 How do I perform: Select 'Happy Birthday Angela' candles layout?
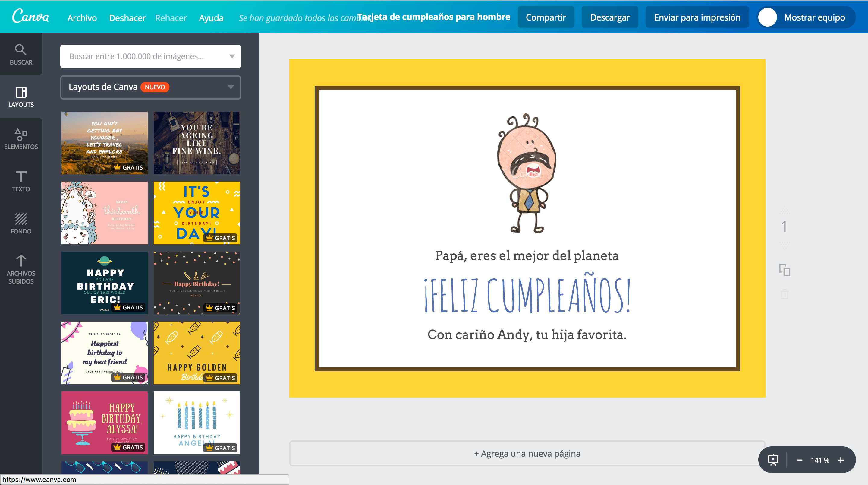pos(197,422)
